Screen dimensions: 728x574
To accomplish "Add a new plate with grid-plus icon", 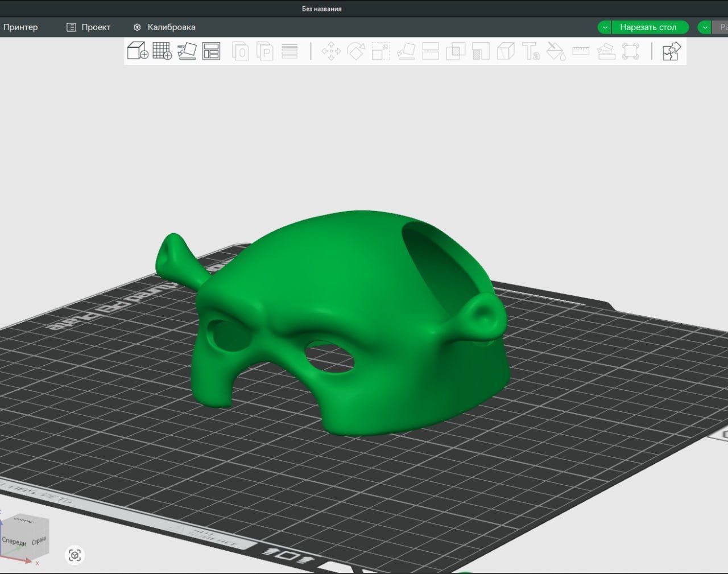I will click(x=162, y=51).
